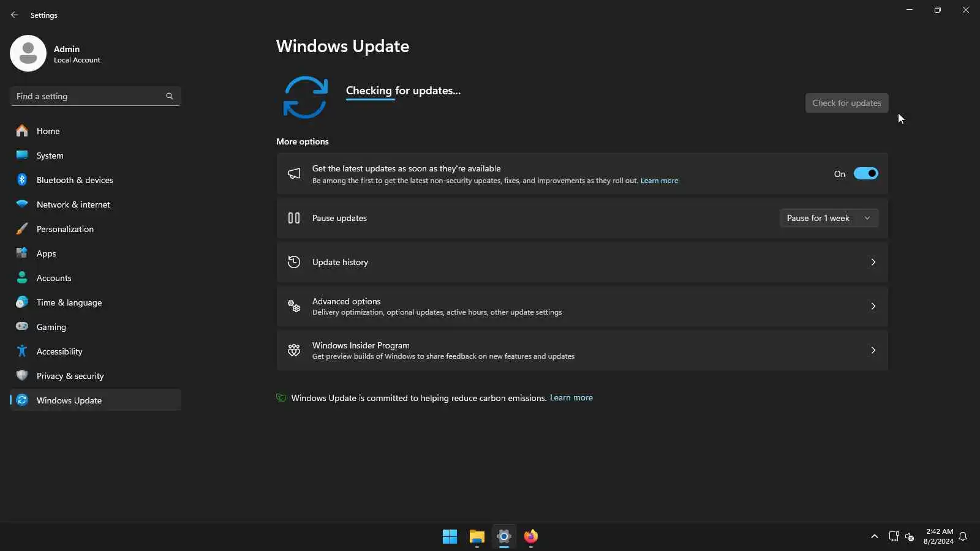Click the Checking for updates status text
The image size is (980, 551).
(x=403, y=91)
